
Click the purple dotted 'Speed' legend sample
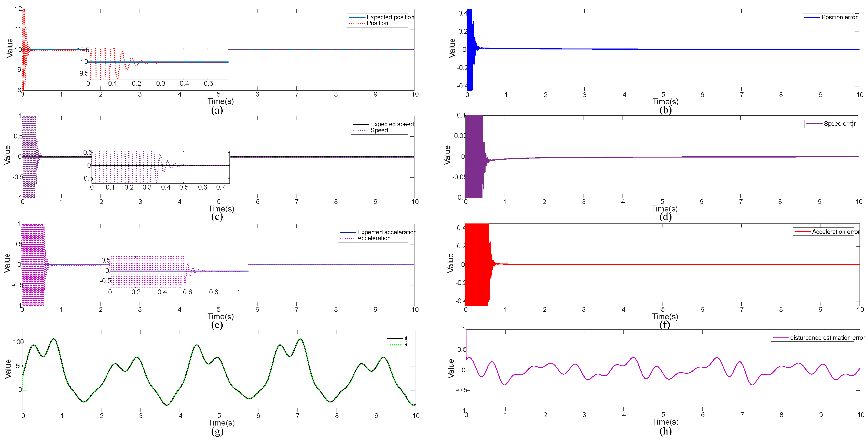pos(360,130)
